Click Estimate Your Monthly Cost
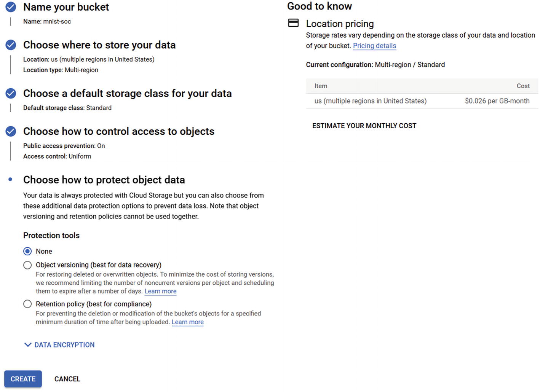Viewport: 540px width, 392px height. pos(364,126)
